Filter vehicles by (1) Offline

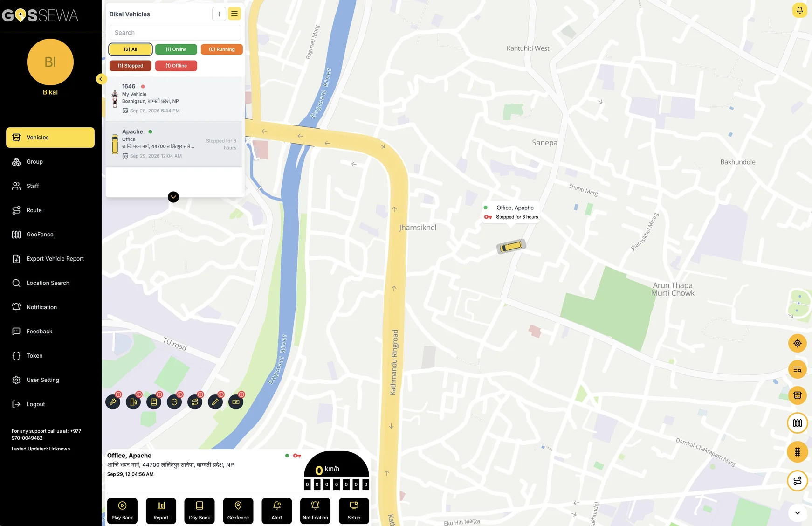pyautogui.click(x=176, y=66)
